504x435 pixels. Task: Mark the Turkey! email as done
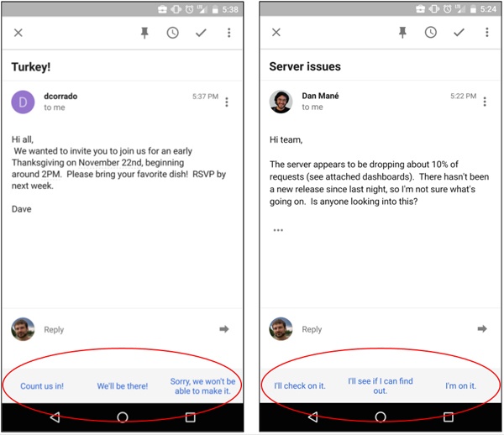[x=201, y=33]
